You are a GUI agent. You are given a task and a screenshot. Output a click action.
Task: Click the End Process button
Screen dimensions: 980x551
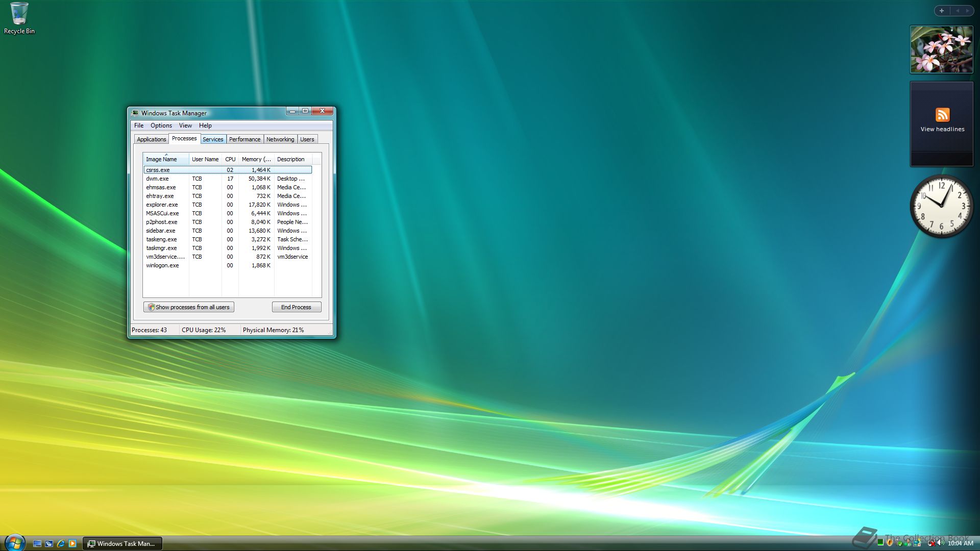point(296,307)
